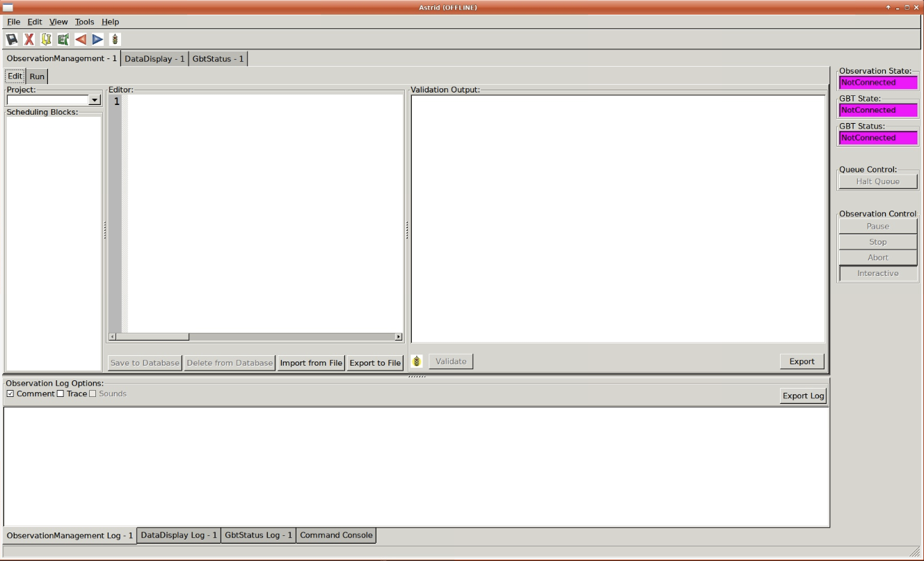Click the Scheduling Blocks list area
The height and width of the screenshot is (561, 924).
[54, 243]
